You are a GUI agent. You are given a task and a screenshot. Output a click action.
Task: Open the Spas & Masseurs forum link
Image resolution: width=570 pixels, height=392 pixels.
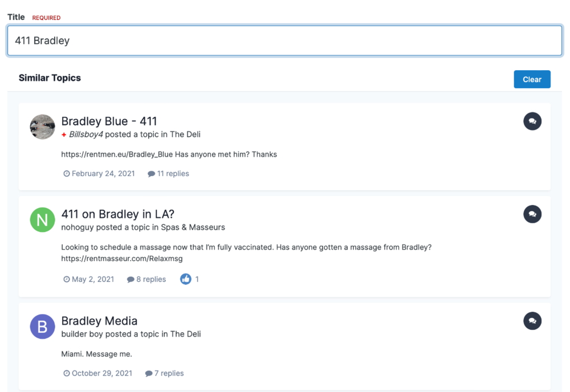(x=193, y=227)
